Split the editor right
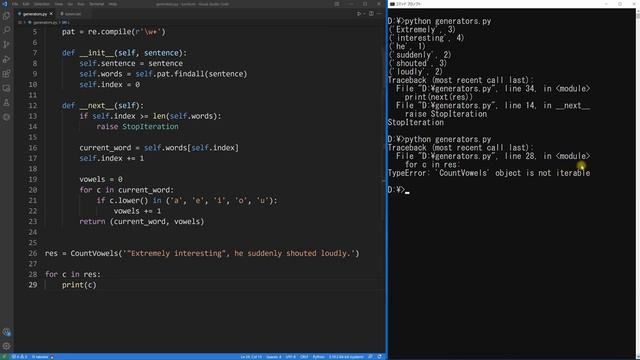Screen dimensions: 640x360 coord(371,14)
